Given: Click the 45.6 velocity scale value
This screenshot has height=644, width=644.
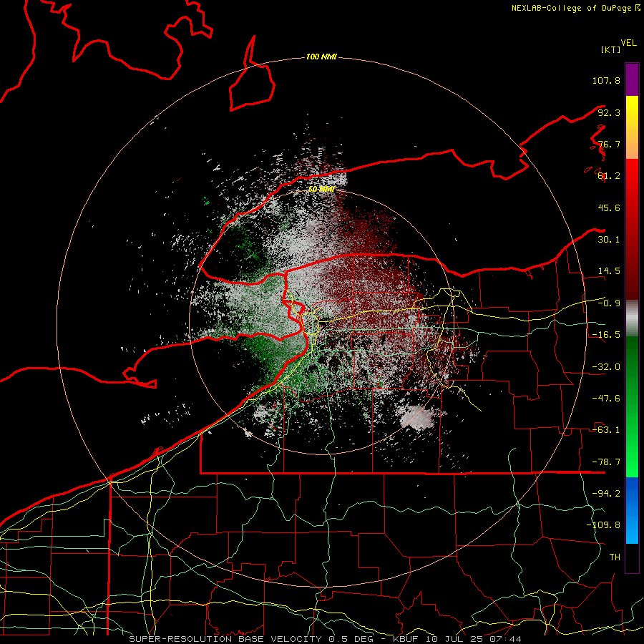Looking at the screenshot, I should (x=609, y=208).
